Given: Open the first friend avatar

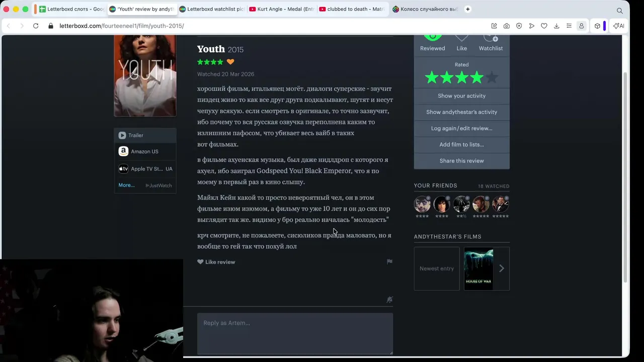Looking at the screenshot, I should click(x=422, y=204).
